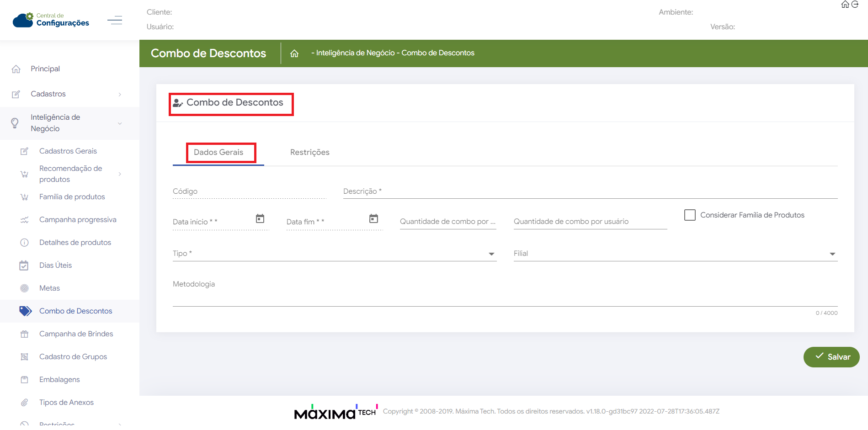The height and width of the screenshot is (430, 868).
Task: Click the 'Ambiente:' label in the header
Action: pyautogui.click(x=676, y=12)
